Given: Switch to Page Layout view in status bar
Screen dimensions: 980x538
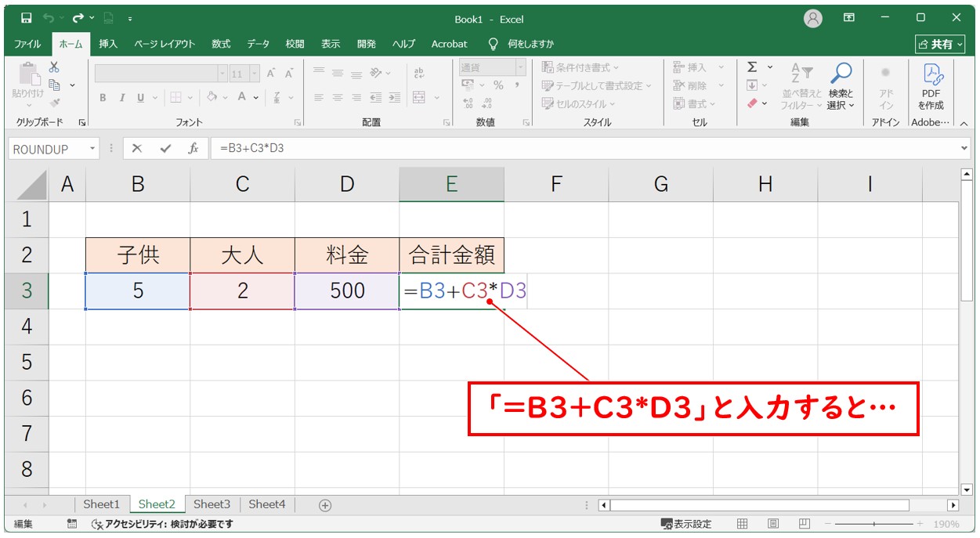Looking at the screenshot, I should click(773, 524).
